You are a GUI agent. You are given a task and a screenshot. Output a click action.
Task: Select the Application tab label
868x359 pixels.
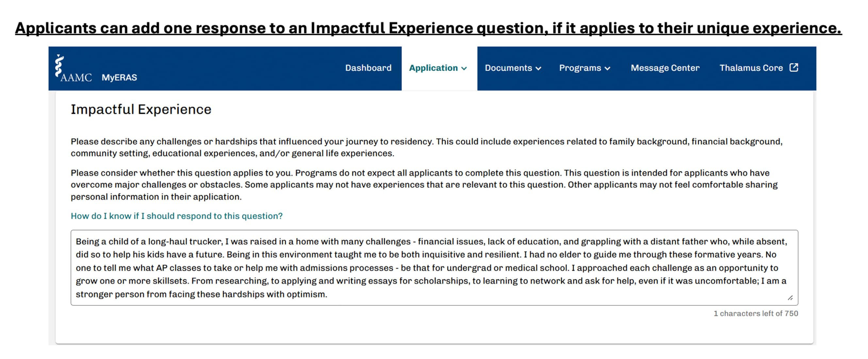tap(433, 68)
